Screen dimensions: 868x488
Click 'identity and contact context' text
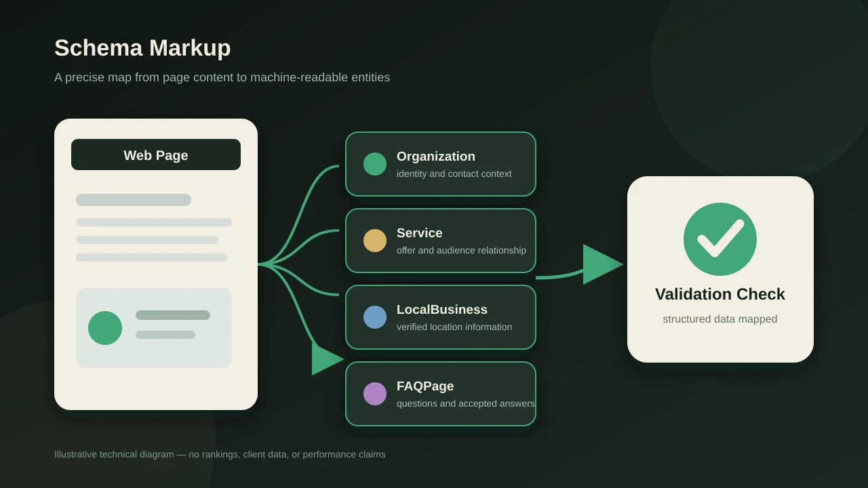point(454,174)
